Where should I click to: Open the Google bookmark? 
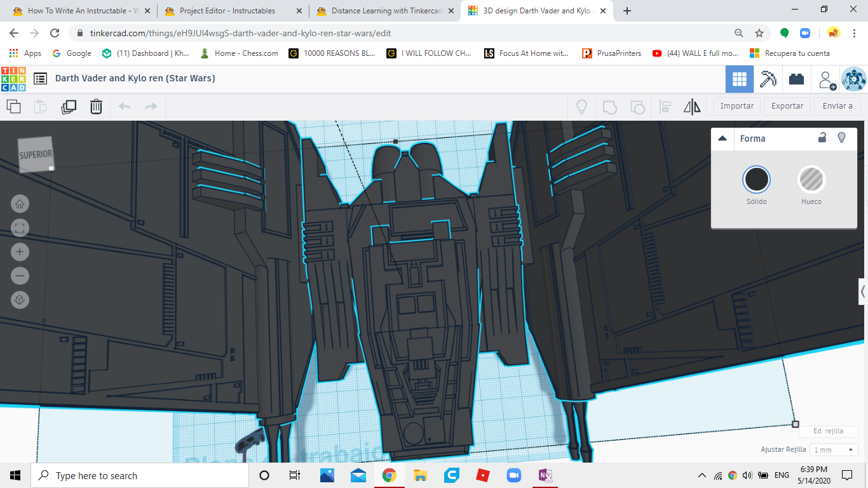click(x=72, y=53)
